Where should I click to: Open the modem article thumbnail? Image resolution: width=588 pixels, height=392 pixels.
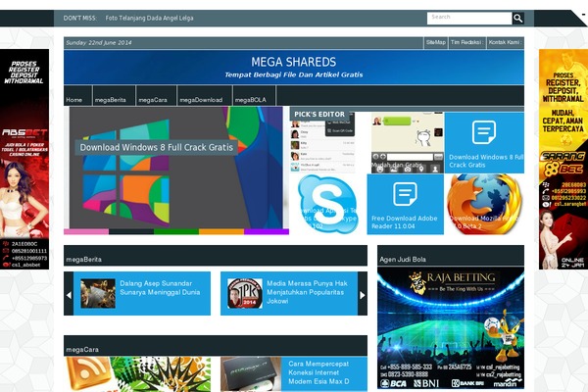pyautogui.click(x=251, y=374)
